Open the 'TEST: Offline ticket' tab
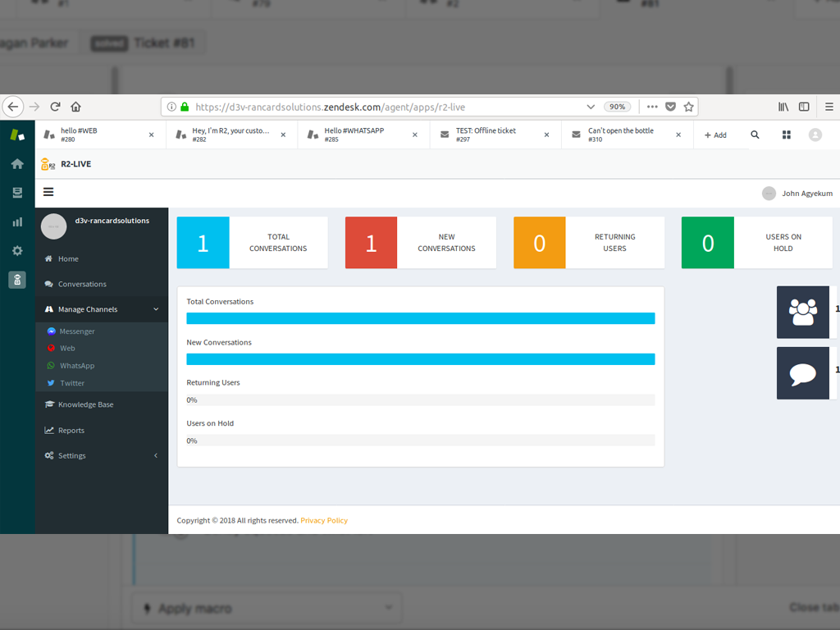 [x=486, y=135]
